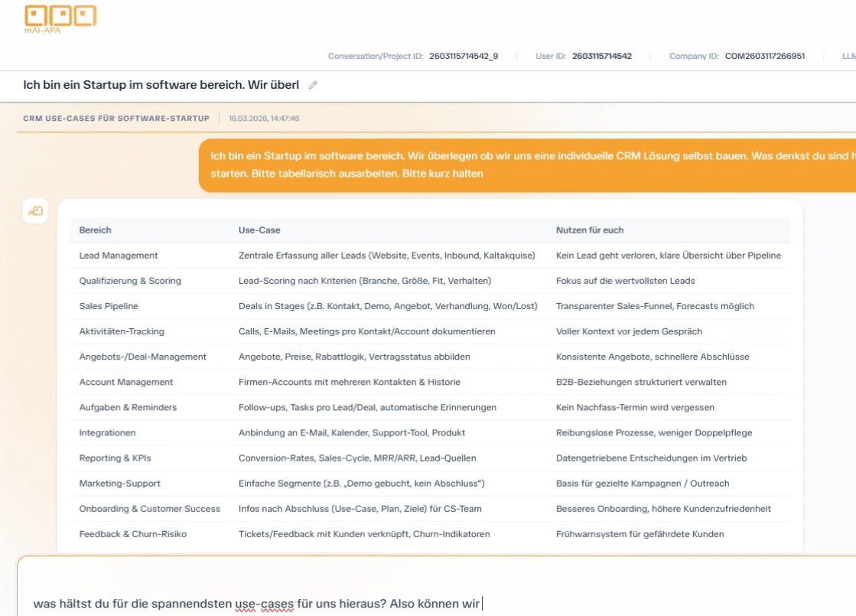This screenshot has height=616, width=856.
Task: Edit the conversation title with pencil icon
Action: pyautogui.click(x=313, y=85)
